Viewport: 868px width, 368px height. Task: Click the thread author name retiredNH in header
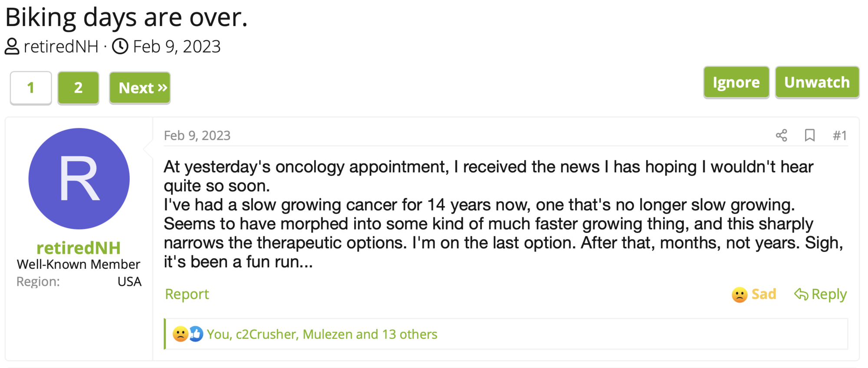(61, 46)
